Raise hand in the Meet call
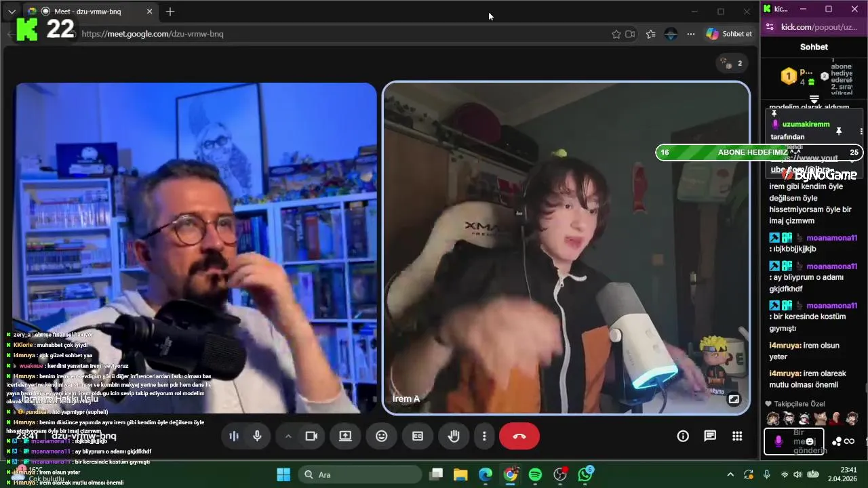Screen dimensions: 868x488 coord(454,436)
